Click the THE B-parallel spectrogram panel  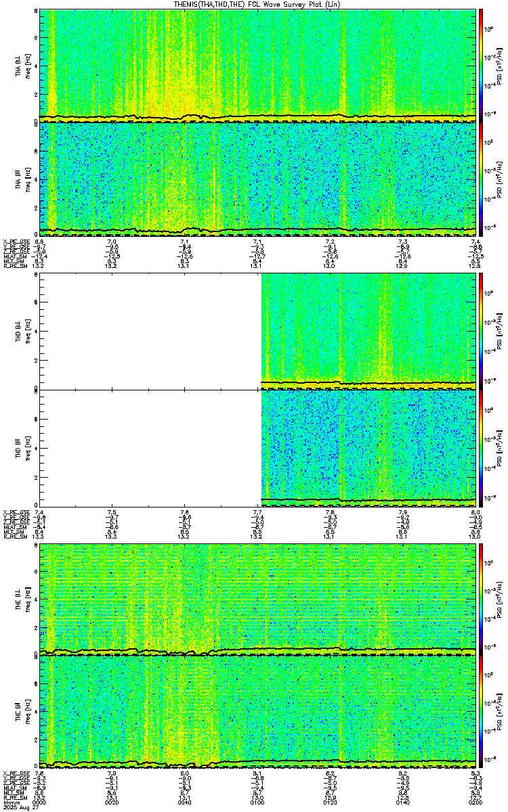coord(257,711)
